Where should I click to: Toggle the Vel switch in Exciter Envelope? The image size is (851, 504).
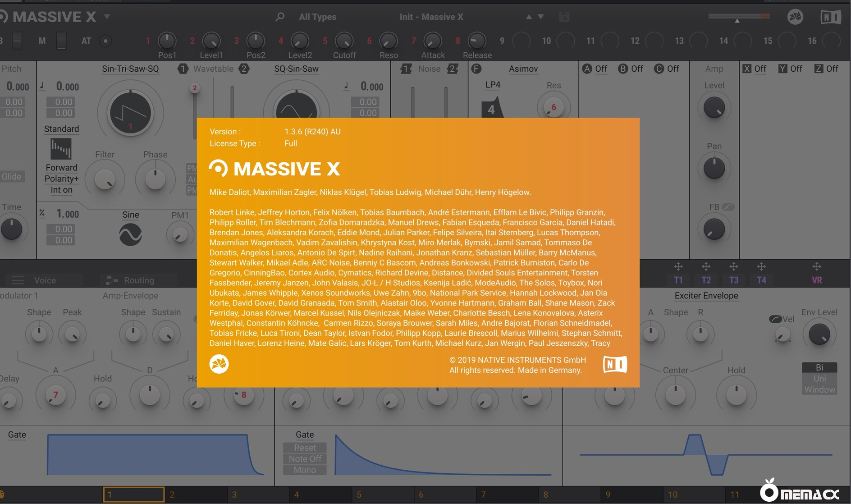[775, 319]
